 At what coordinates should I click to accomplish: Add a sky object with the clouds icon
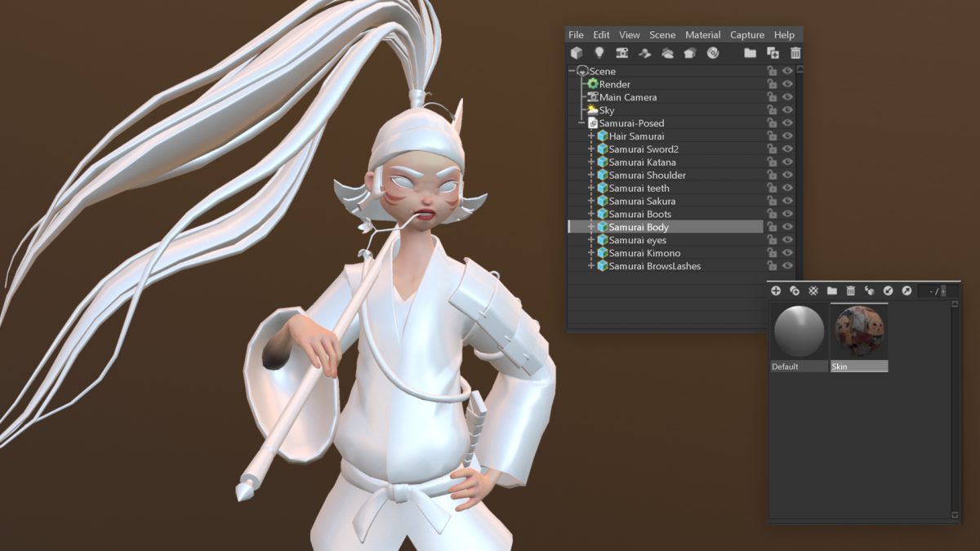(x=668, y=52)
